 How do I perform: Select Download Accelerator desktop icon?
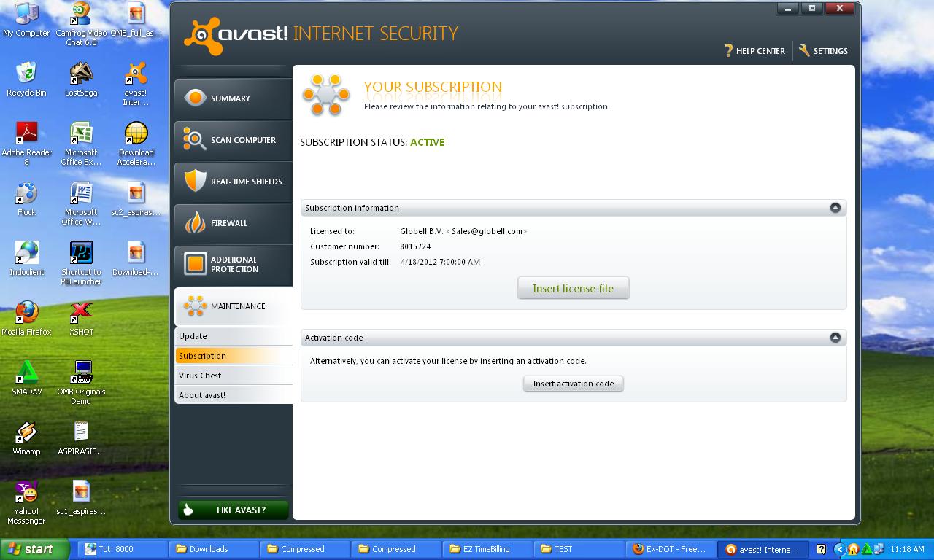click(x=136, y=144)
